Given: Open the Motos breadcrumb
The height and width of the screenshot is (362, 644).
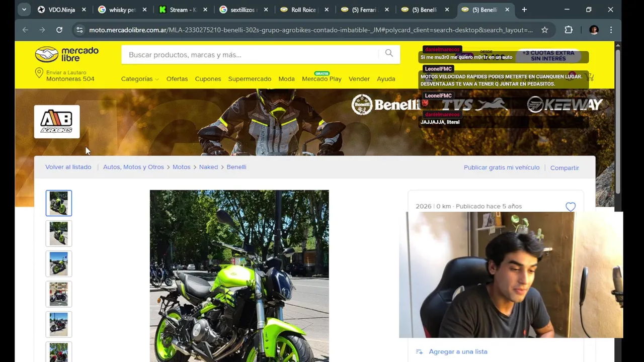Looking at the screenshot, I should pyautogui.click(x=181, y=167).
